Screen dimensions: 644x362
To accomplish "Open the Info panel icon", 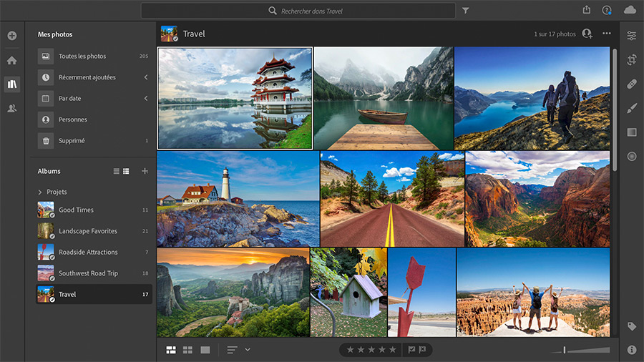I will (631, 350).
